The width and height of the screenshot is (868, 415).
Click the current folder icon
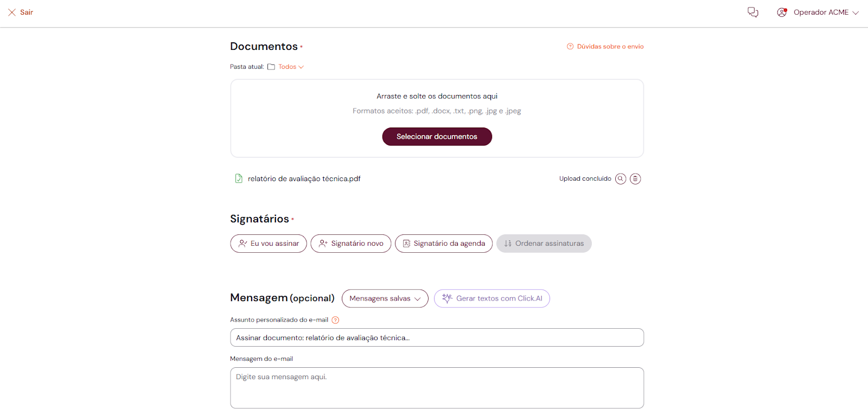point(271,67)
